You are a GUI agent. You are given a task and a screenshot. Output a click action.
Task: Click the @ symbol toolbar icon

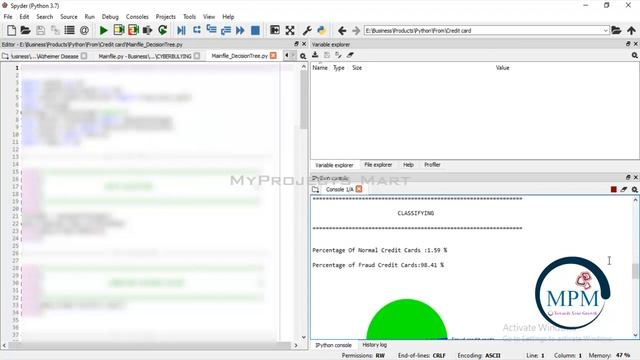pos(84,30)
